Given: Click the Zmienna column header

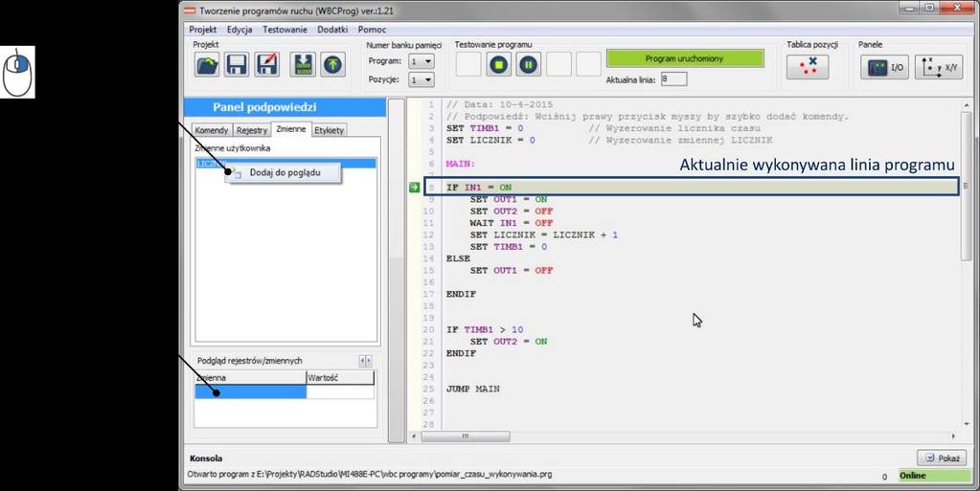Looking at the screenshot, I should tap(250, 377).
